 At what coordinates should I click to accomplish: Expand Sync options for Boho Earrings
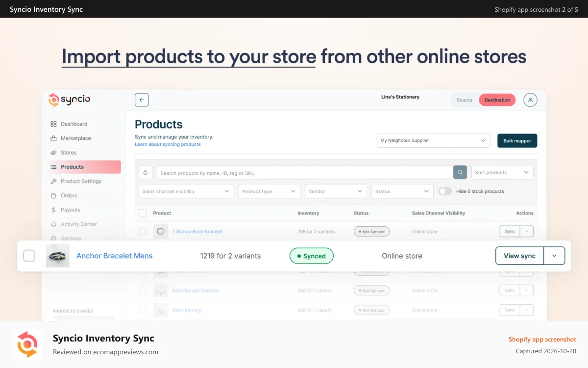coord(527,310)
